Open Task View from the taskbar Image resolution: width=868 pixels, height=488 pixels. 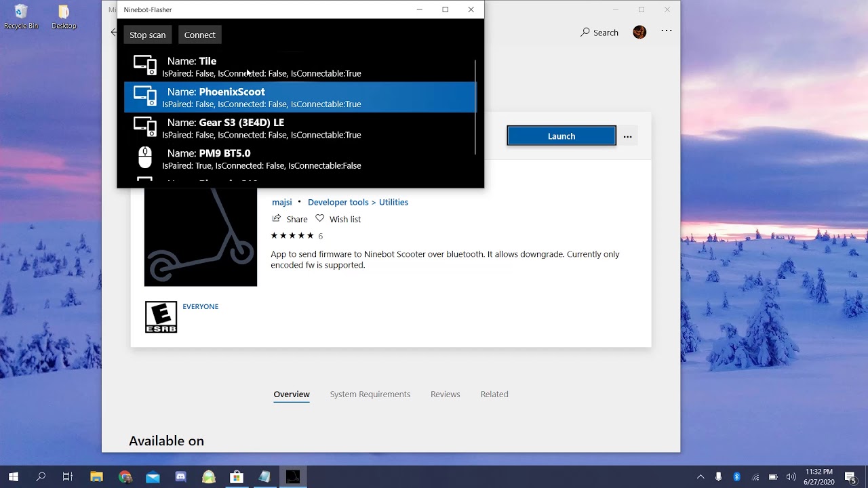[x=68, y=477]
